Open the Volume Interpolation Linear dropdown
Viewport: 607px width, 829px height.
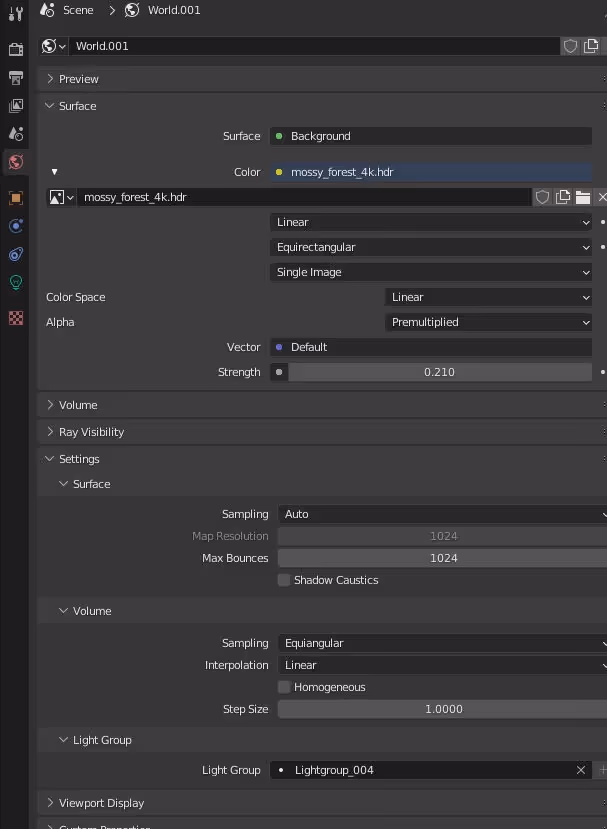pyautogui.click(x=443, y=666)
